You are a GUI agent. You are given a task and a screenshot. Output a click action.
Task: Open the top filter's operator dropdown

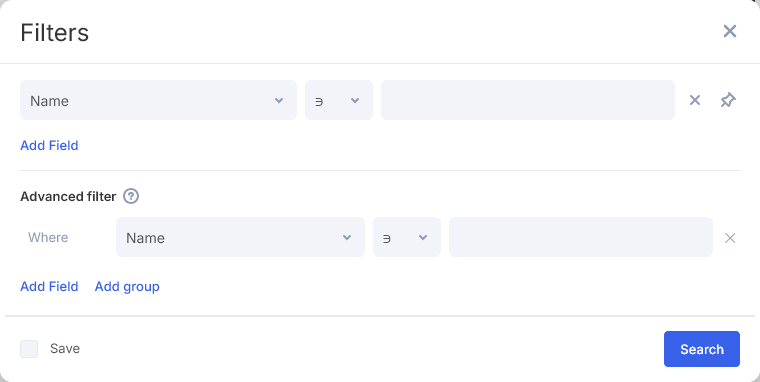pos(339,100)
